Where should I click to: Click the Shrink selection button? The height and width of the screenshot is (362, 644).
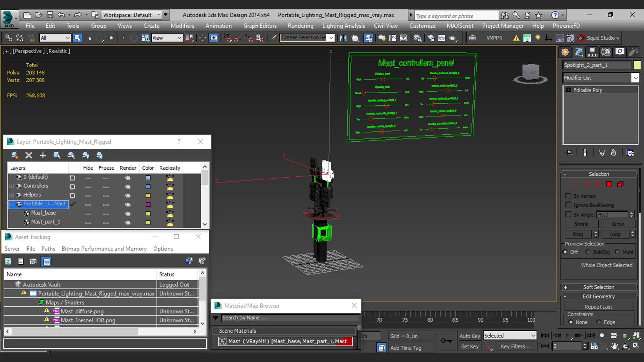(x=581, y=224)
